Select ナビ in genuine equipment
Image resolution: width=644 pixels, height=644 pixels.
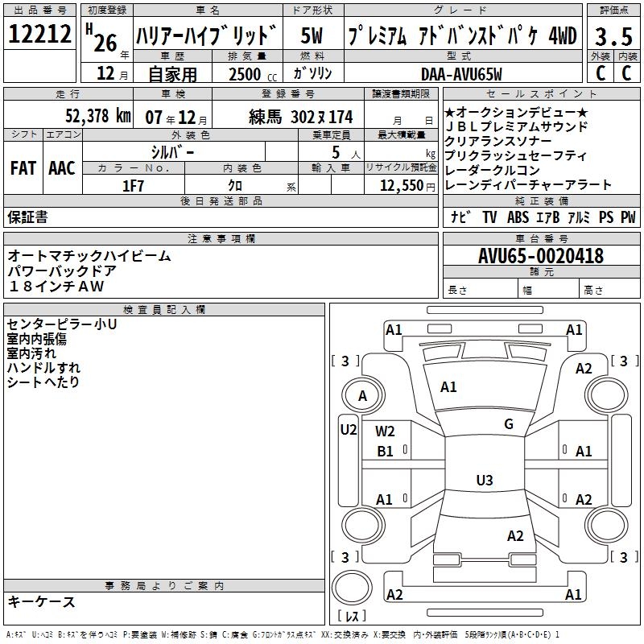point(460,217)
